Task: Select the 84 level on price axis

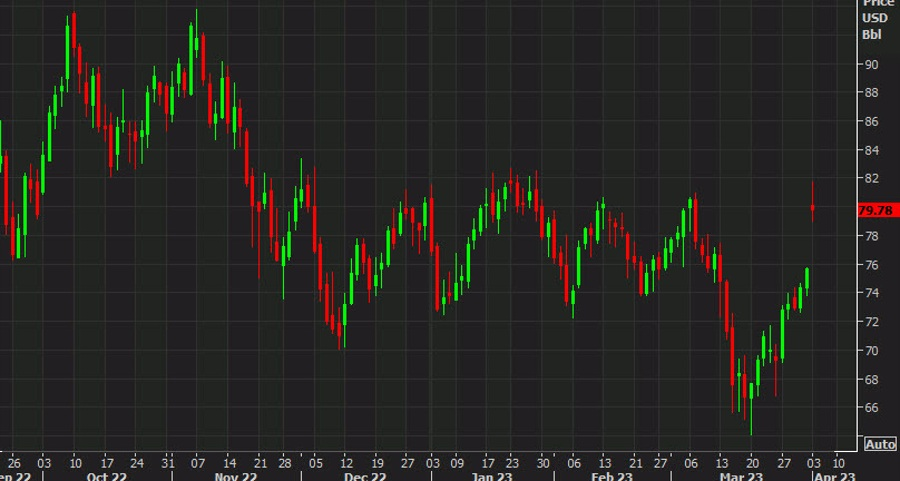Action: click(x=871, y=150)
